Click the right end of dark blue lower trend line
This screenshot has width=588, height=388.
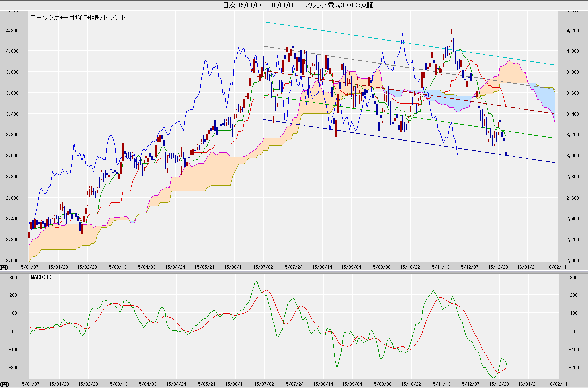[554, 162]
